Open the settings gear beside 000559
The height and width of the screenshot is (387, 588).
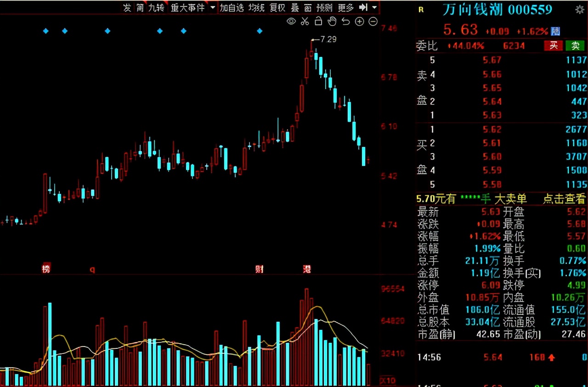(x=580, y=10)
